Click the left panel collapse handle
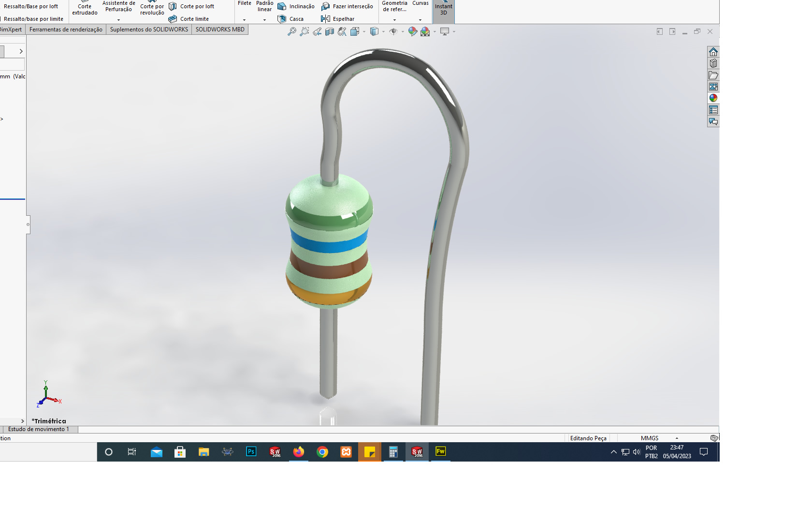812x508 pixels. pyautogui.click(x=28, y=224)
